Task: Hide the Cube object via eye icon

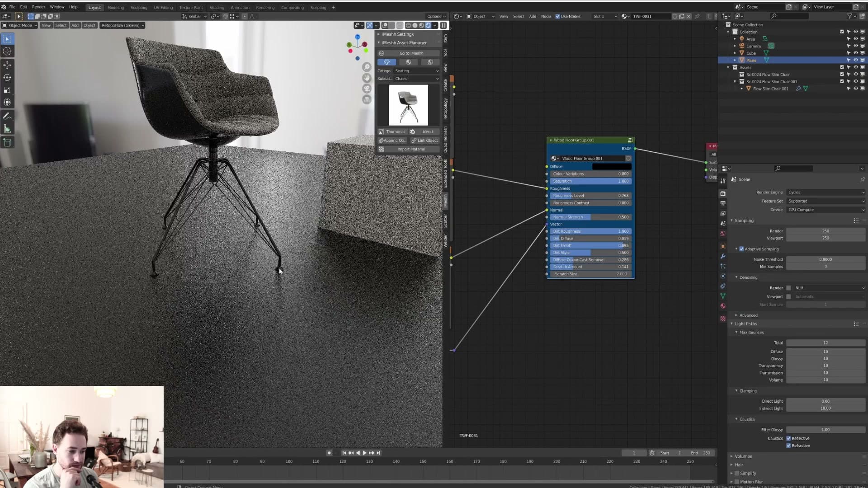Action: [x=855, y=53]
